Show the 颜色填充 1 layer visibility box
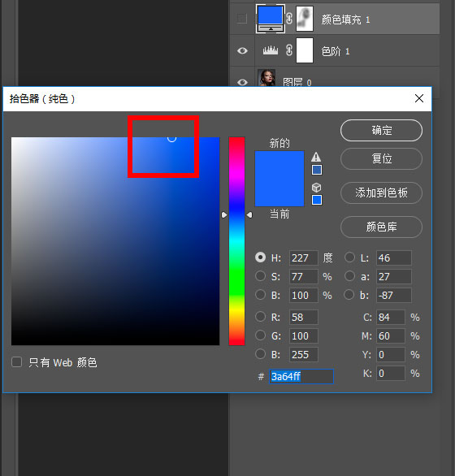The height and width of the screenshot is (476, 455). [x=242, y=19]
